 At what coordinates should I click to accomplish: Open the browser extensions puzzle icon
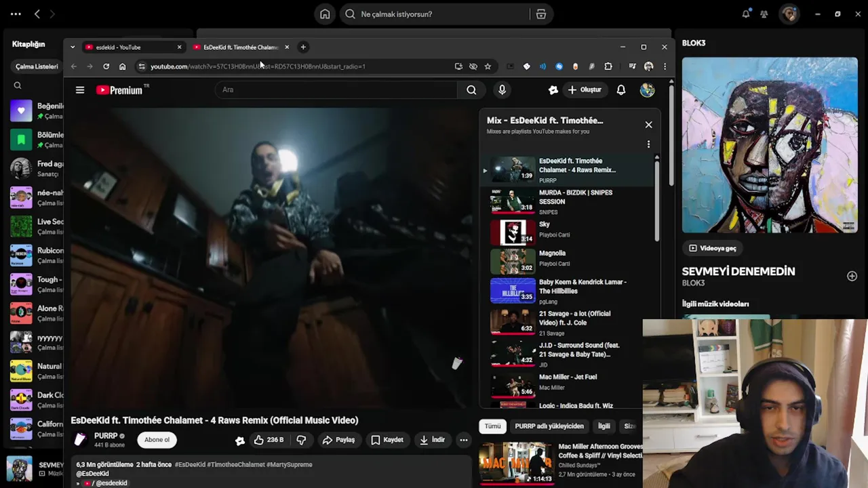608,66
